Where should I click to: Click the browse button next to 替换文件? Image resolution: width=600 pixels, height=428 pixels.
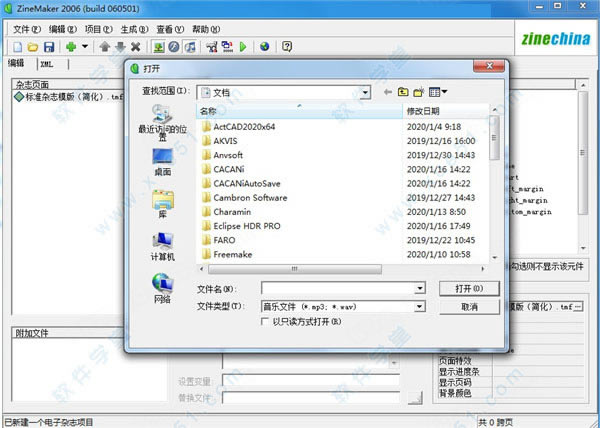point(415,398)
